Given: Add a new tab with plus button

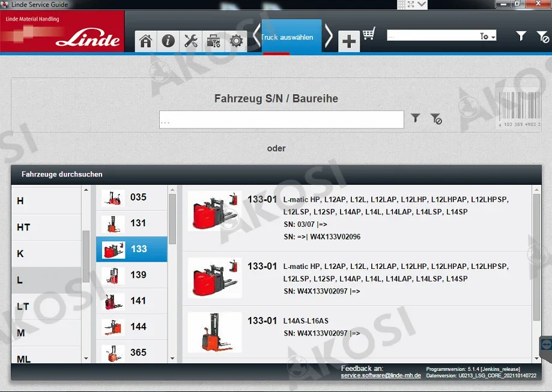Looking at the screenshot, I should (x=349, y=41).
